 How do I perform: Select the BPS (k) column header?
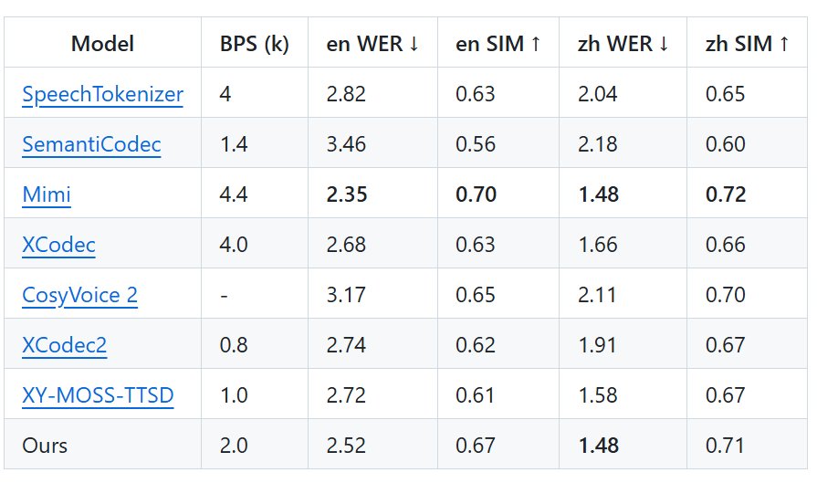pyautogui.click(x=255, y=44)
